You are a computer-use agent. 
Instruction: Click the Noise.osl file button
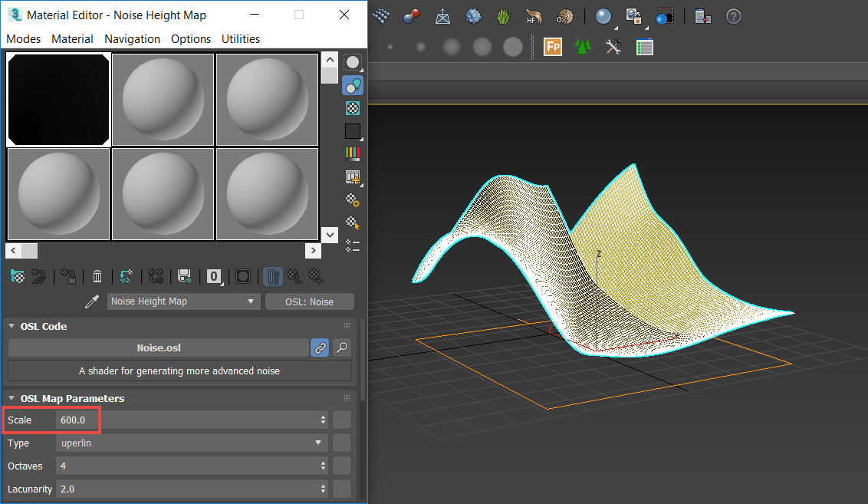[x=158, y=348]
